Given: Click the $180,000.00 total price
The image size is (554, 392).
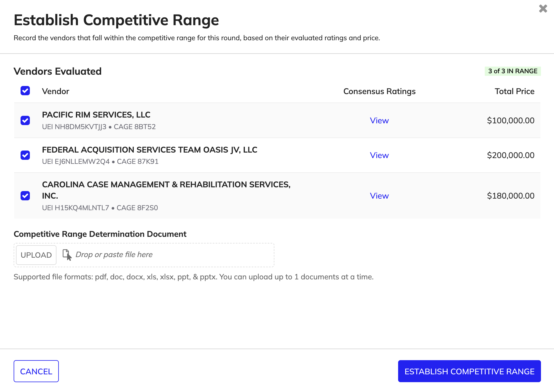Looking at the screenshot, I should point(511,196).
